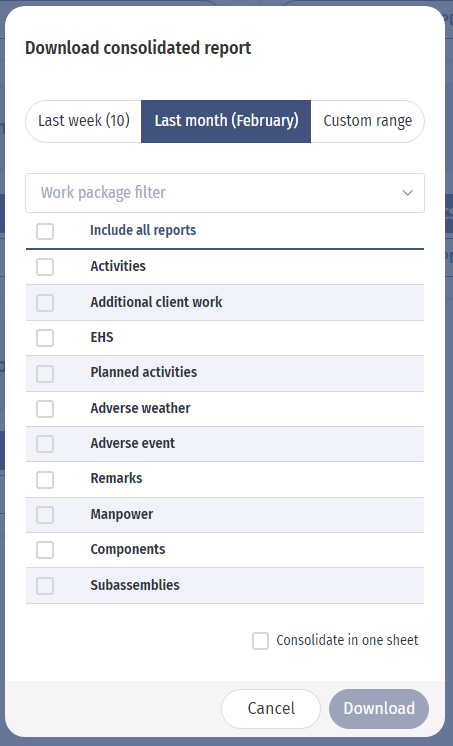Check the Include all reports checkbox
453x746 pixels.
pyautogui.click(x=45, y=231)
